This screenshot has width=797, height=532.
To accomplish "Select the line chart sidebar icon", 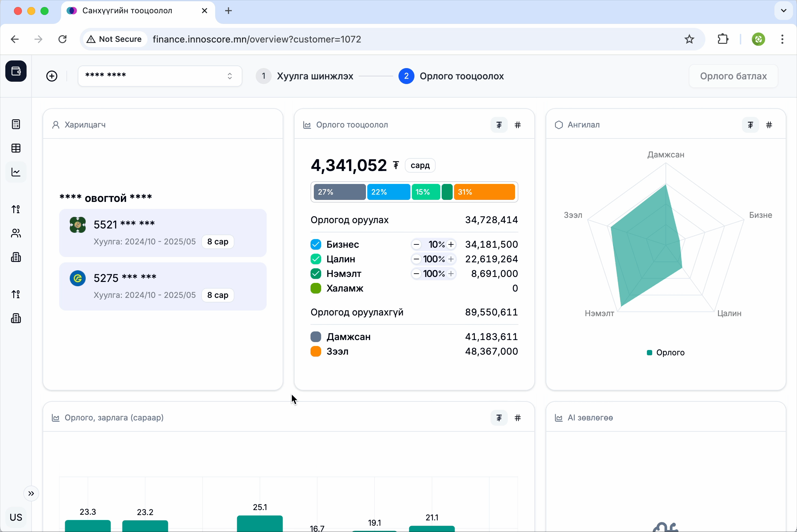I will 16,172.
